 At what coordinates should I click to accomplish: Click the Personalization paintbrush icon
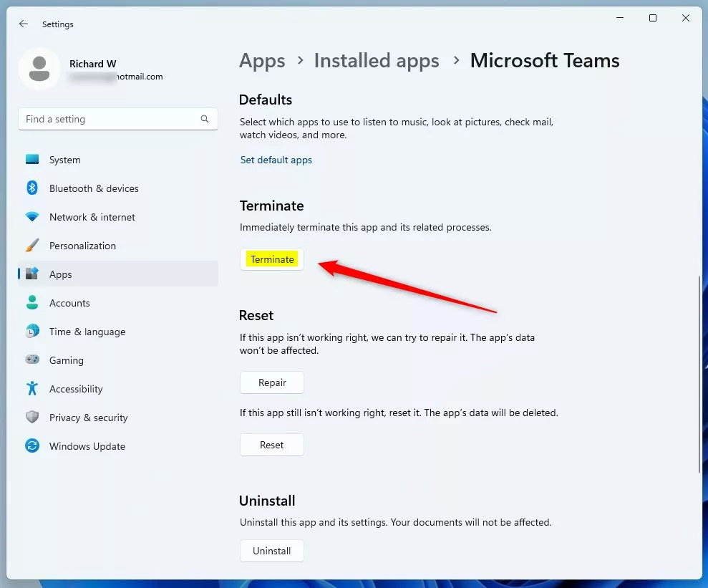click(32, 245)
